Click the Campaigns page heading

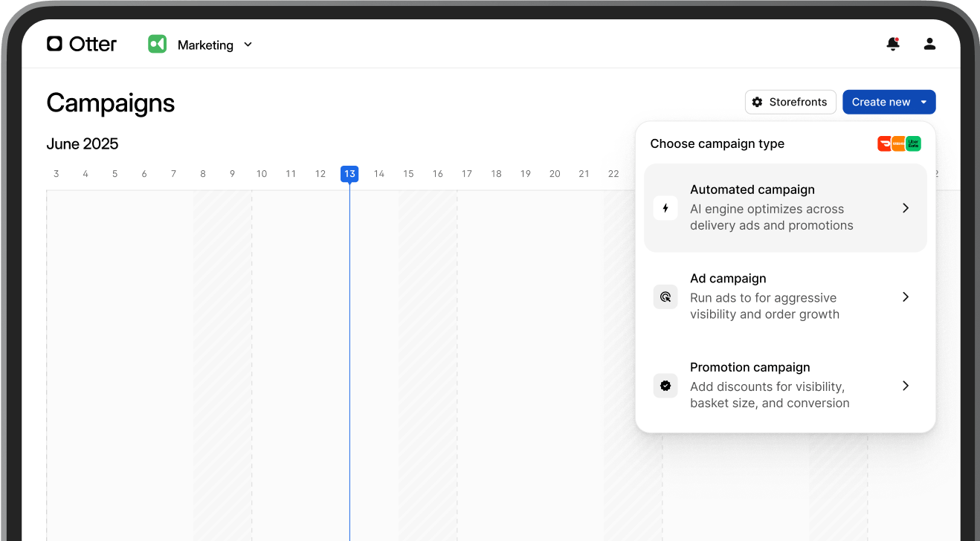tap(111, 103)
